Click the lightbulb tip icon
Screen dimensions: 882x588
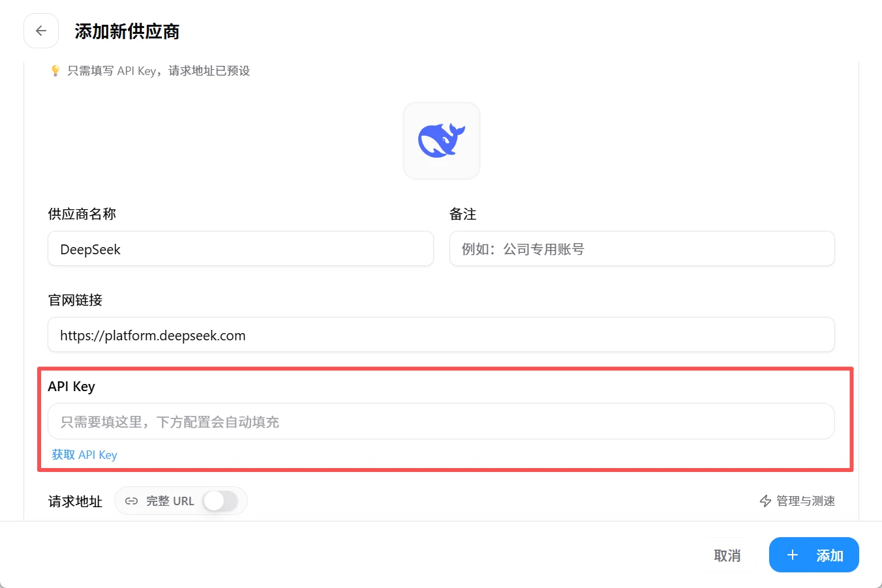click(x=55, y=70)
